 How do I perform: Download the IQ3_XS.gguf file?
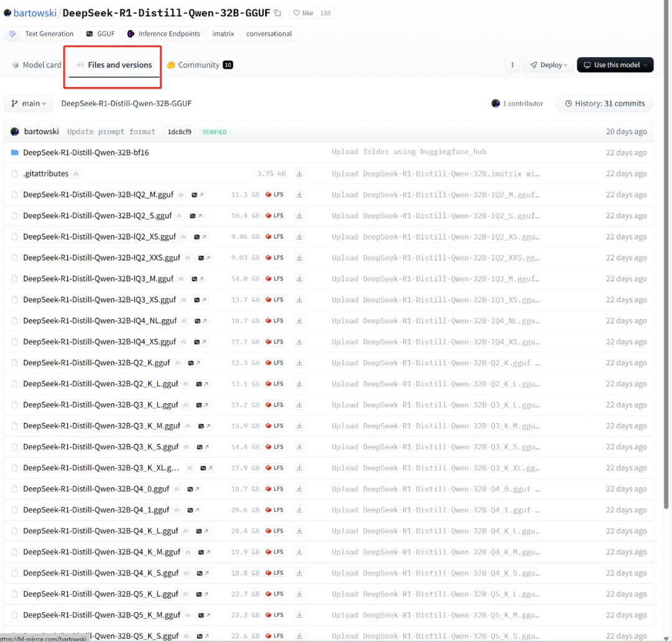pos(299,300)
